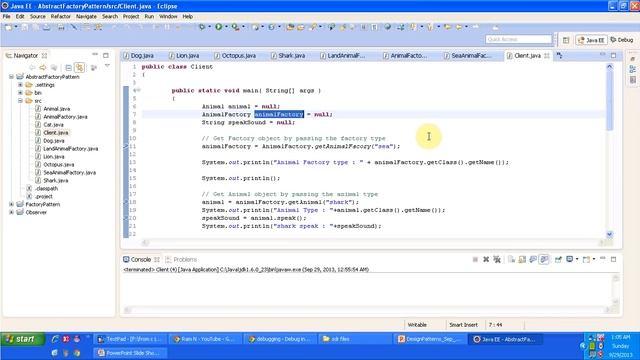Screen dimensions: 640x360
Task: Click the editor horizontal scrollbar
Action: [x=373, y=243]
